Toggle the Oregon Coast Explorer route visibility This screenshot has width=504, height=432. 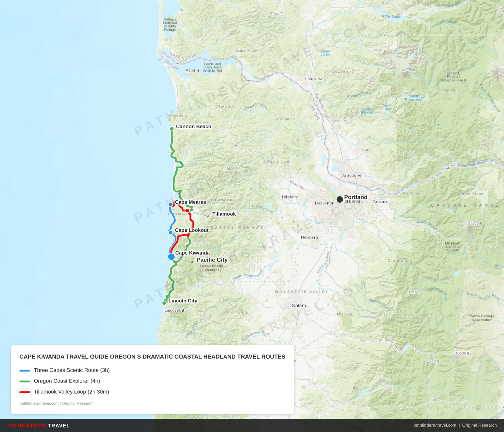pos(67,381)
